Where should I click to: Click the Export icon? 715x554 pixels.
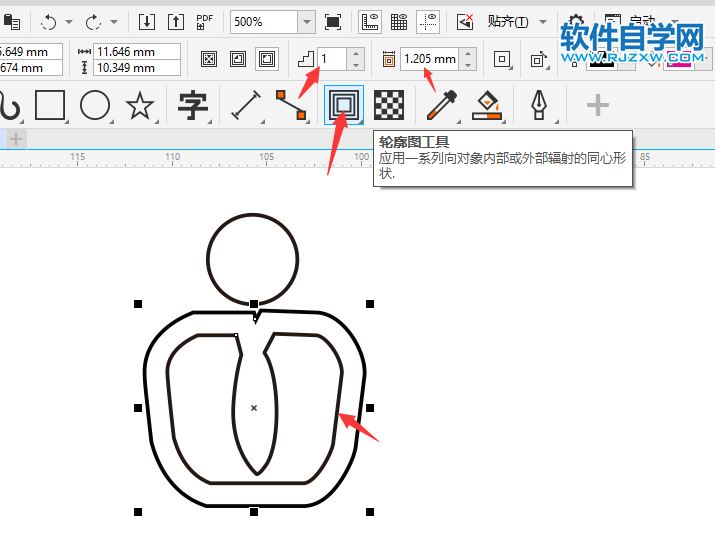[176, 21]
